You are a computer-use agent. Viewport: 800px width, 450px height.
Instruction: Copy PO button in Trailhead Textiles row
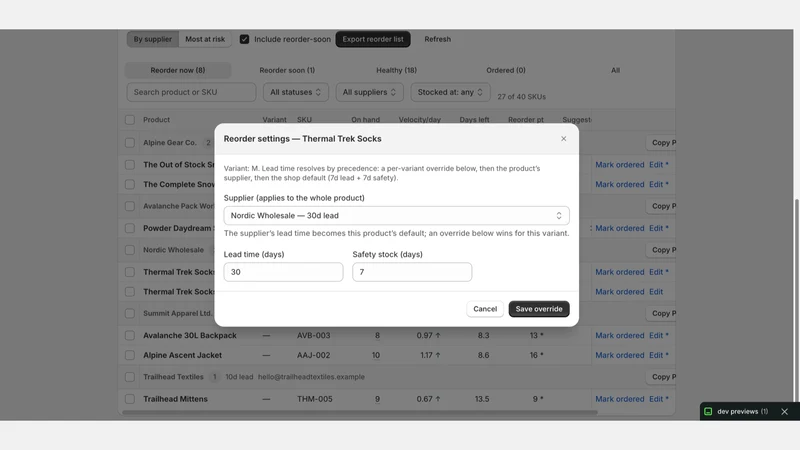[x=661, y=377]
